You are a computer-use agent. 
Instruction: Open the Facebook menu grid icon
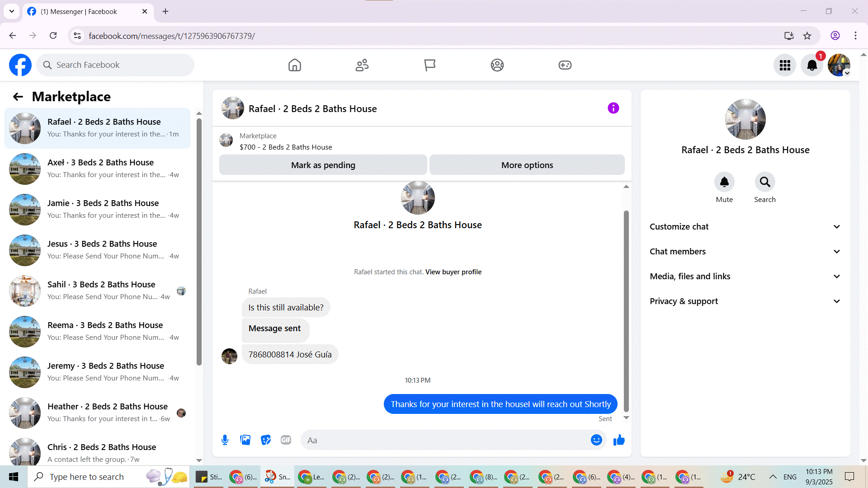point(785,65)
